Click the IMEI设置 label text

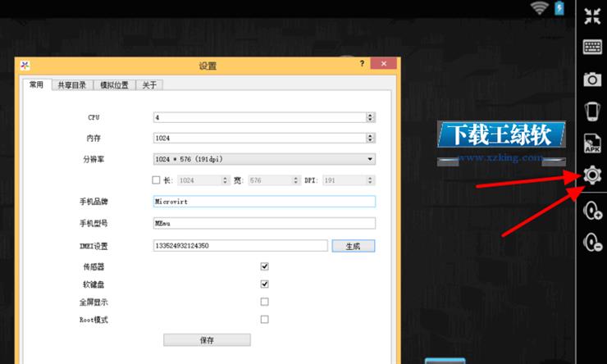[94, 246]
